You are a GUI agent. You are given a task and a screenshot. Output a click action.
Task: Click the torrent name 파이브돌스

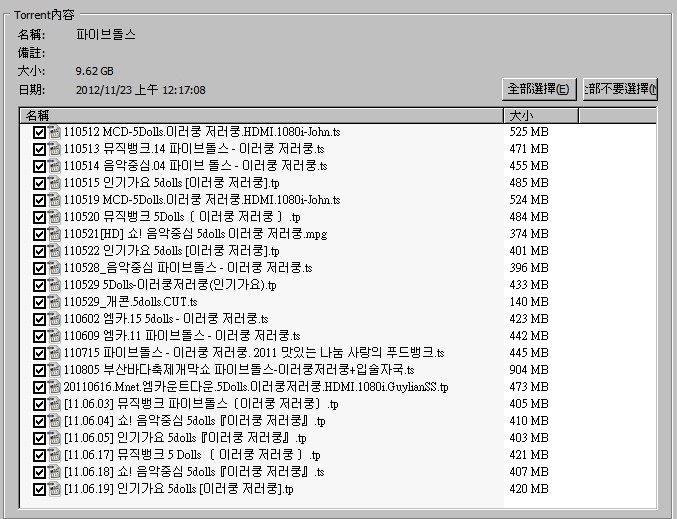pyautogui.click(x=106, y=35)
